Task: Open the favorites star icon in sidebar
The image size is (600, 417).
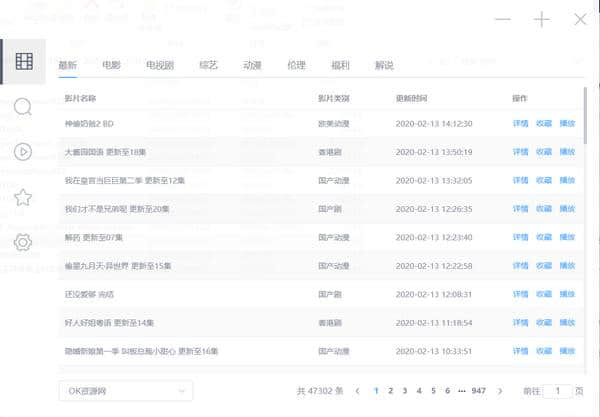Action: pyautogui.click(x=24, y=197)
